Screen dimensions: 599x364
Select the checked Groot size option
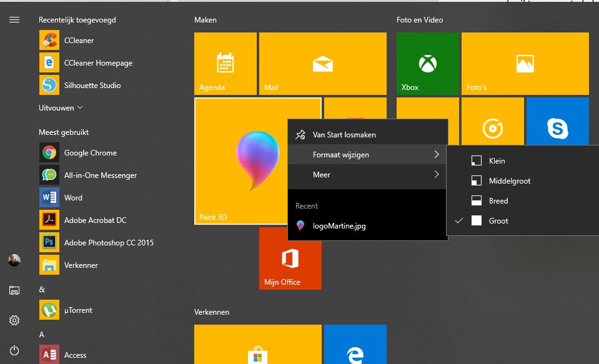point(498,221)
